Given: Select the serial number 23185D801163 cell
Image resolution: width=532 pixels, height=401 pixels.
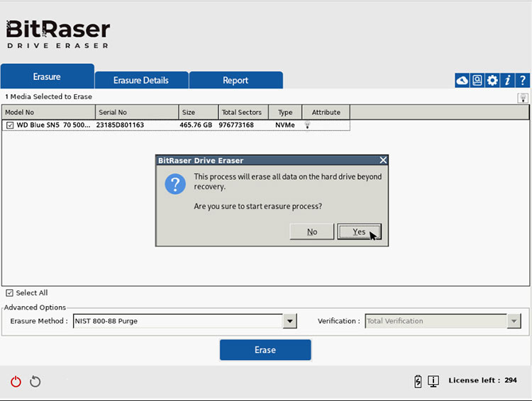Looking at the screenshot, I should tap(120, 125).
